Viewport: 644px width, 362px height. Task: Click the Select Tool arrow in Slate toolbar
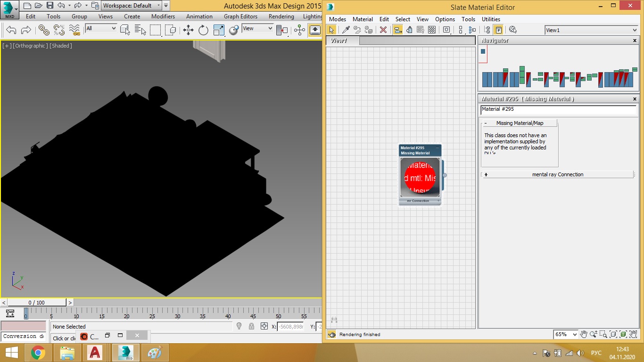click(331, 30)
